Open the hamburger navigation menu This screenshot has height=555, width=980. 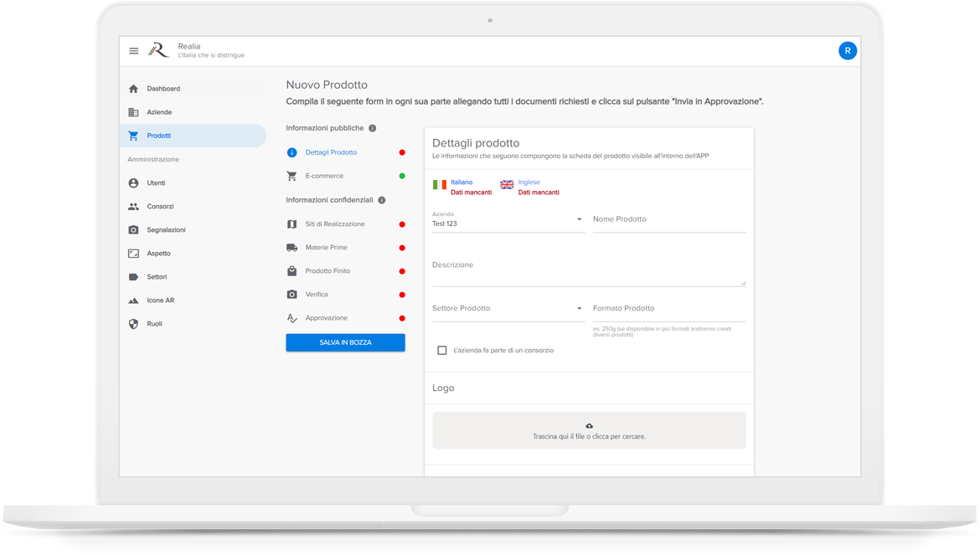point(134,51)
